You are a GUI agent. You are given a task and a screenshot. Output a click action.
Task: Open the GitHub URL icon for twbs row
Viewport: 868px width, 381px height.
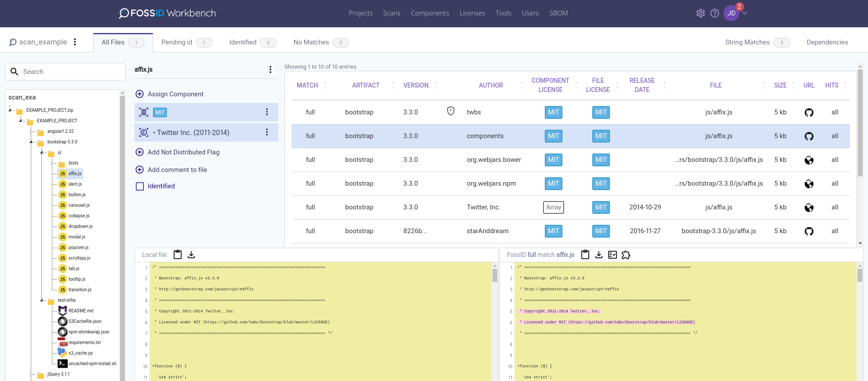click(x=809, y=113)
